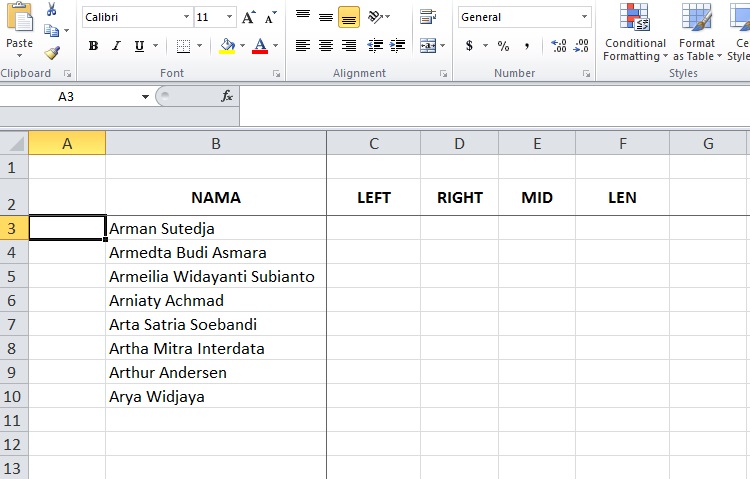Toggle Bottom Align vertical alignment
This screenshot has height=479, width=750.
349,18
